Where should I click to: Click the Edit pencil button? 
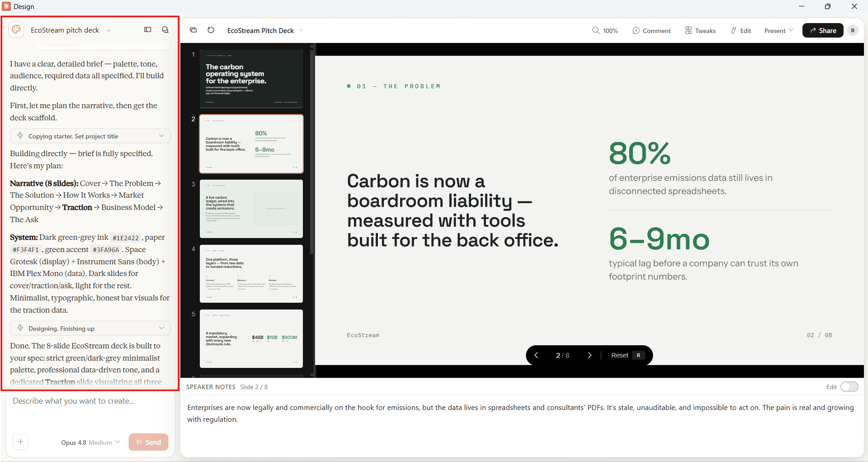click(741, 31)
